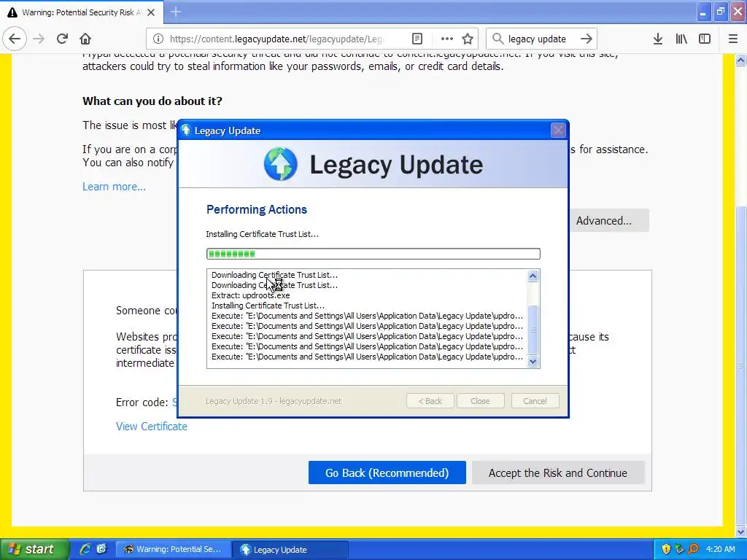Screen dimensions: 747x560
Task: Click the 'Performing Actions' heading
Action: 256,209
